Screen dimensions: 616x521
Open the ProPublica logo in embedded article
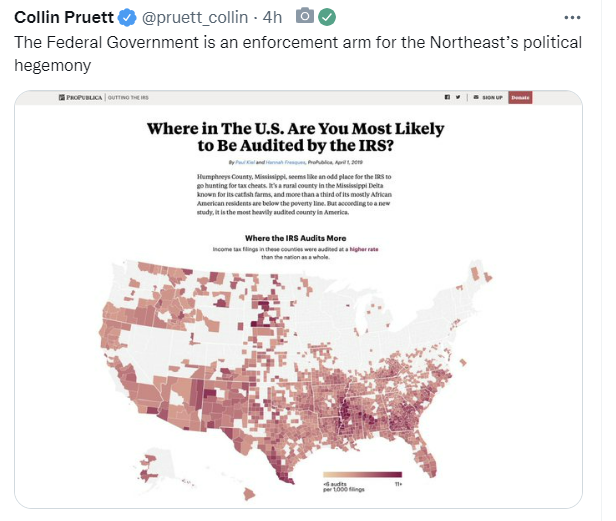click(x=81, y=97)
